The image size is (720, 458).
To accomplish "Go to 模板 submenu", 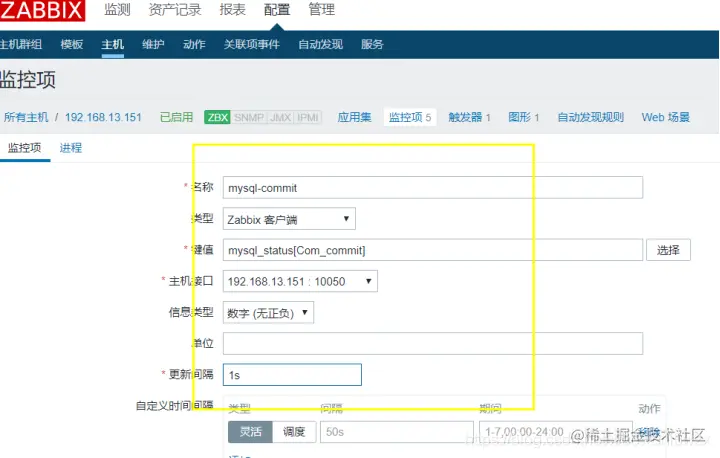I will click(x=72, y=45).
